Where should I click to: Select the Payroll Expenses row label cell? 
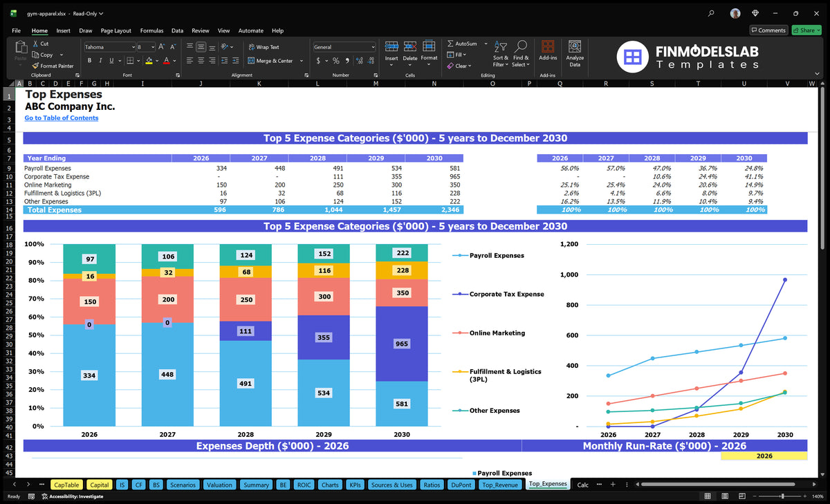pyautogui.click(x=48, y=169)
